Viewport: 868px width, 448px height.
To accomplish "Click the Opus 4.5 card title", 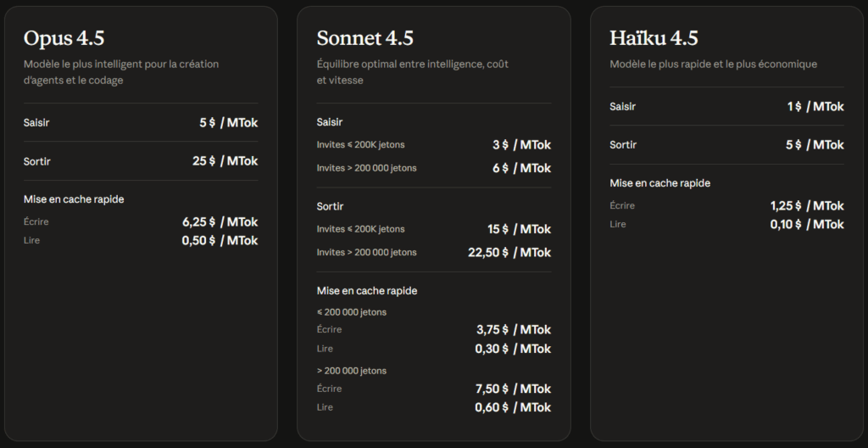I will click(x=64, y=38).
